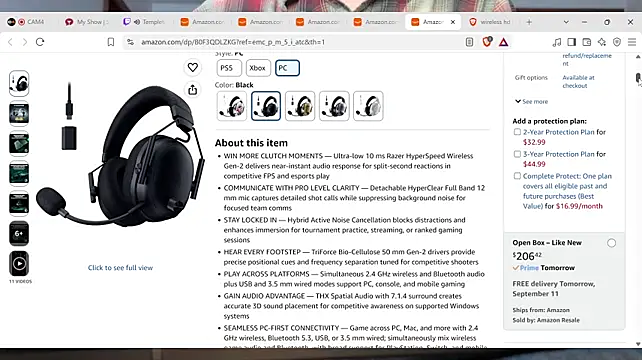Choose PS5 style option
Viewport: 642px width, 360px height.
pyautogui.click(x=229, y=68)
